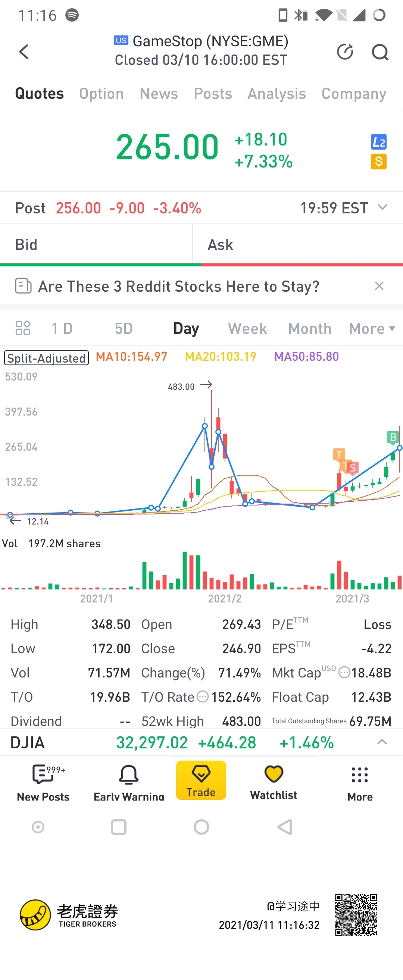
Task: Select the Day chart period
Action: [186, 328]
